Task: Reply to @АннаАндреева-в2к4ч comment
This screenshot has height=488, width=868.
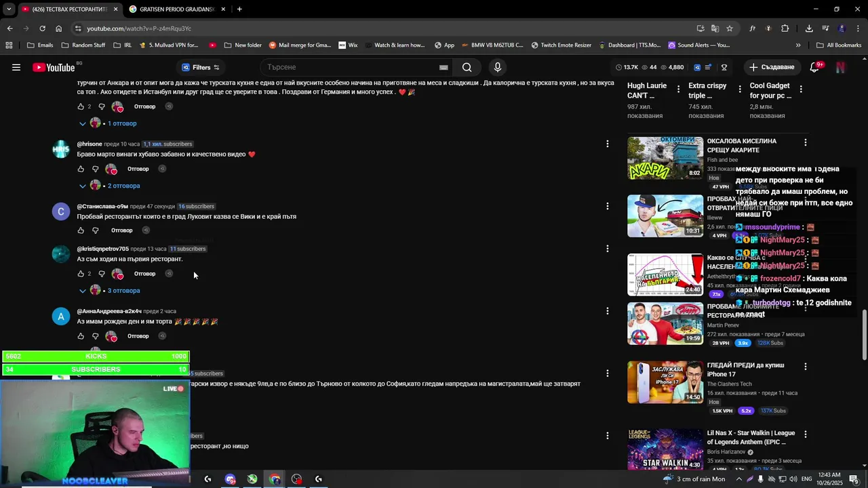Action: 138,336
